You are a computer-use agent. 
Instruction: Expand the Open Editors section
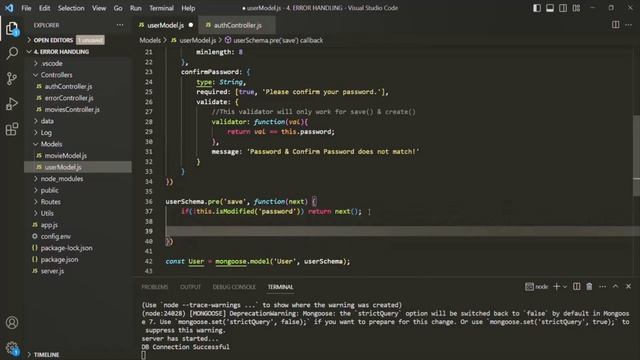click(x=78, y=40)
